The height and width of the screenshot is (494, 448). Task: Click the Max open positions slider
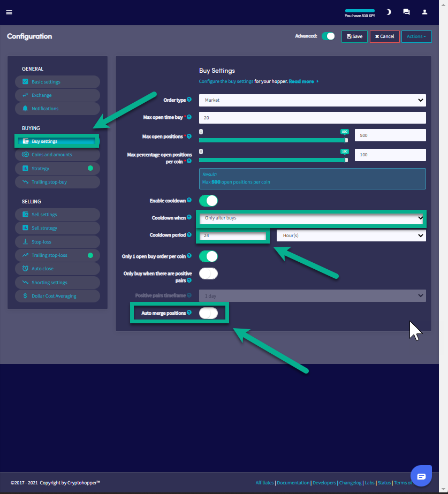pos(273,140)
